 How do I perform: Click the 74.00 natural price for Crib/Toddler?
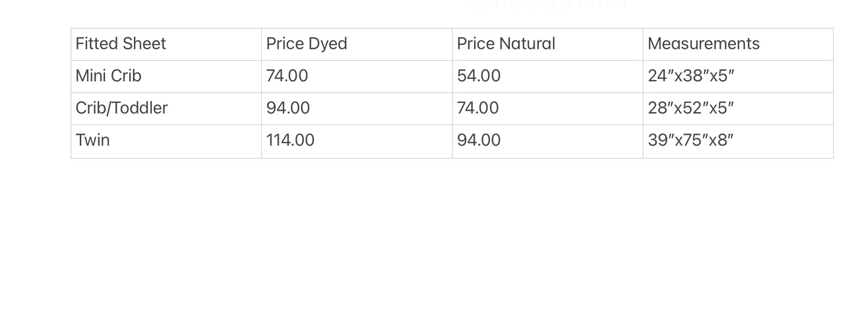(x=548, y=109)
